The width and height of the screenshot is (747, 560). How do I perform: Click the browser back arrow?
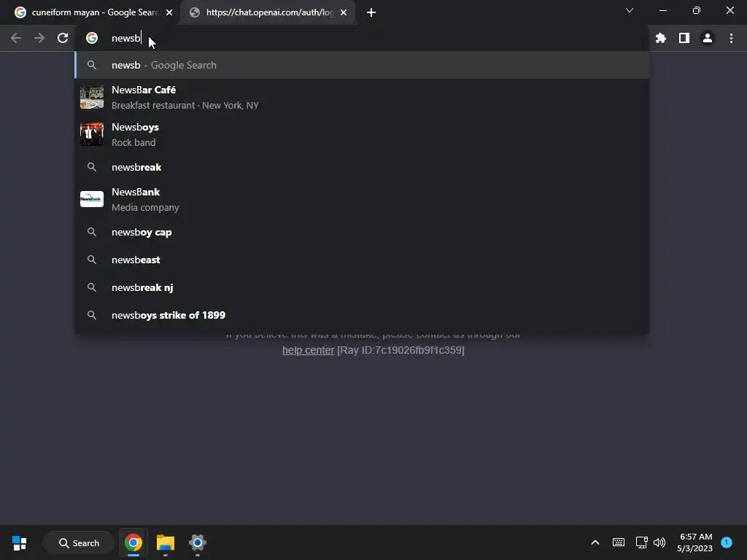[x=16, y=38]
